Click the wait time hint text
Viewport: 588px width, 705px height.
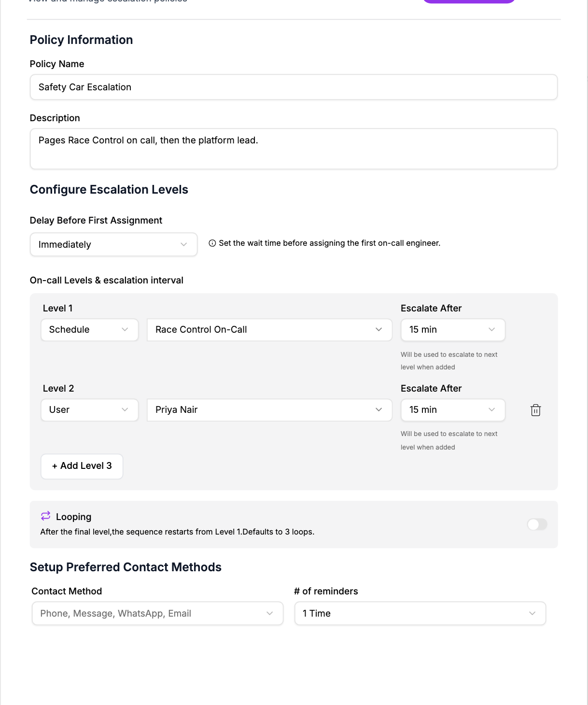click(330, 243)
